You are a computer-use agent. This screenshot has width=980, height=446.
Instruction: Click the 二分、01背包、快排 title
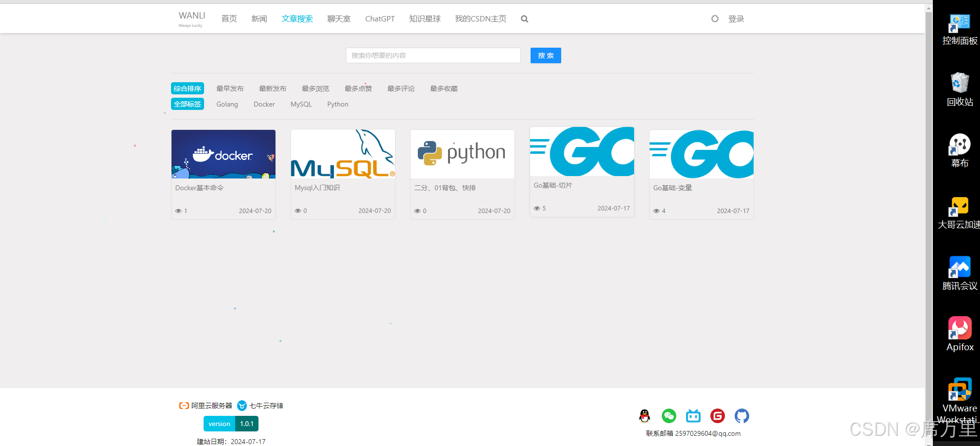[445, 188]
